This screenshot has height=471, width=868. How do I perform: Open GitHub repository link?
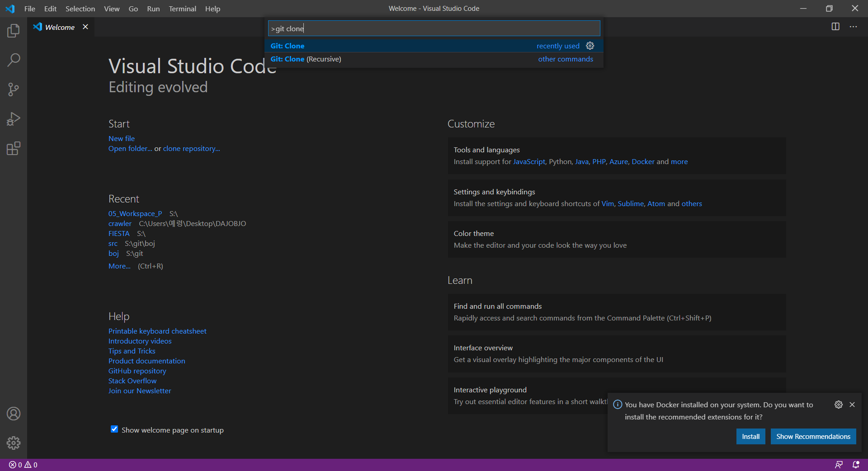click(137, 371)
